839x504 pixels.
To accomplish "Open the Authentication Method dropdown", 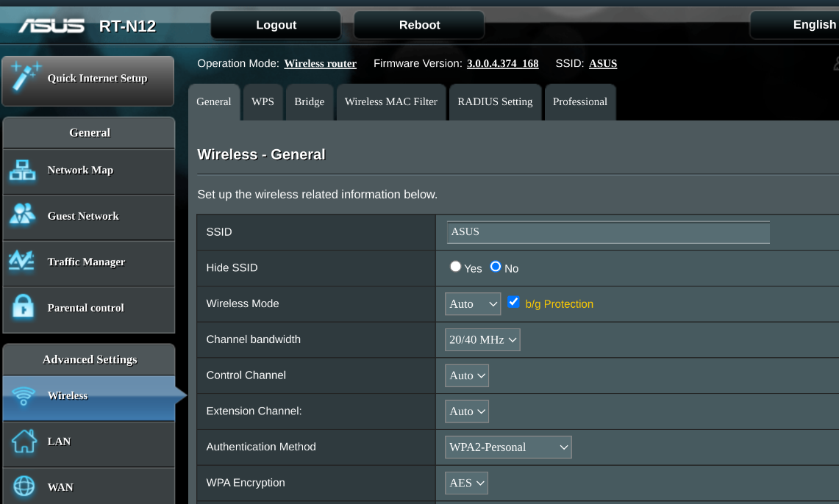I will 508,447.
